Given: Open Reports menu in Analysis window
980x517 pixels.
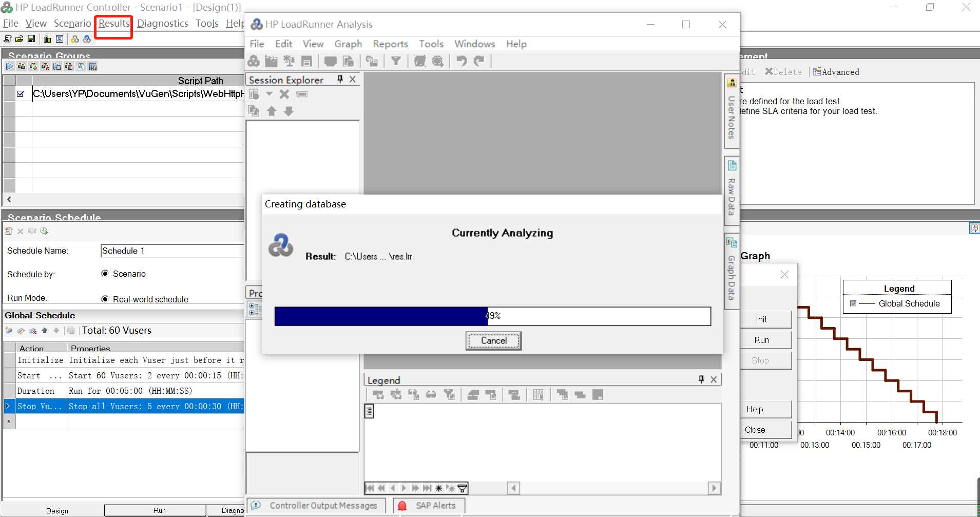Looking at the screenshot, I should coord(390,44).
